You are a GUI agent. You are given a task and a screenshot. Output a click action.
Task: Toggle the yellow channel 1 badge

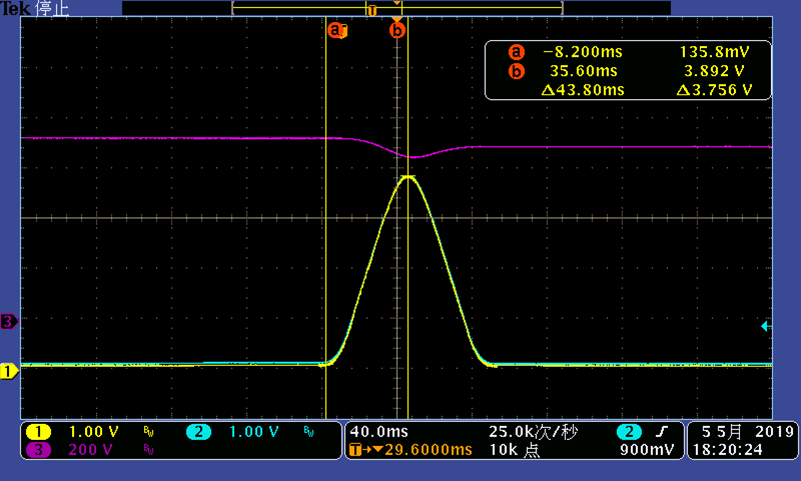coord(38,432)
